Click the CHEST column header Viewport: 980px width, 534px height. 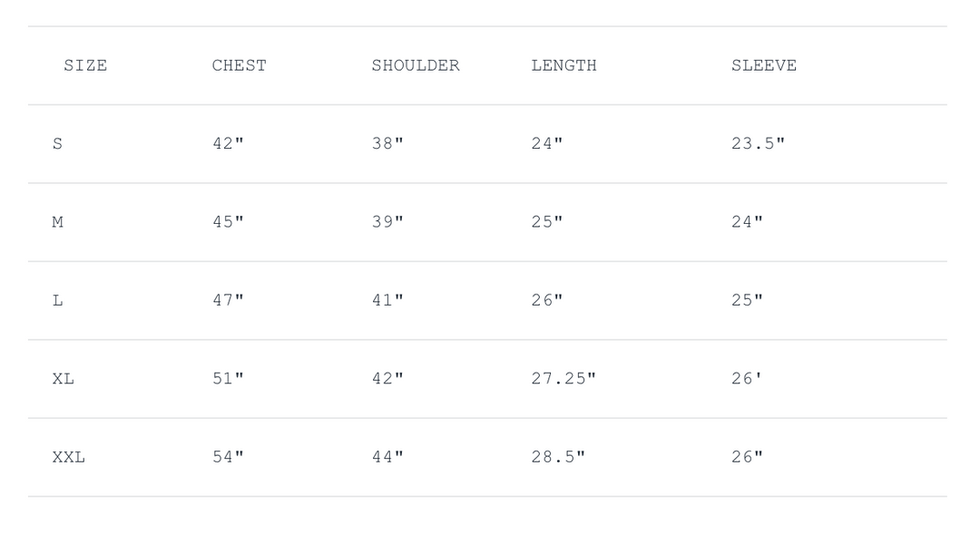pyautogui.click(x=239, y=65)
